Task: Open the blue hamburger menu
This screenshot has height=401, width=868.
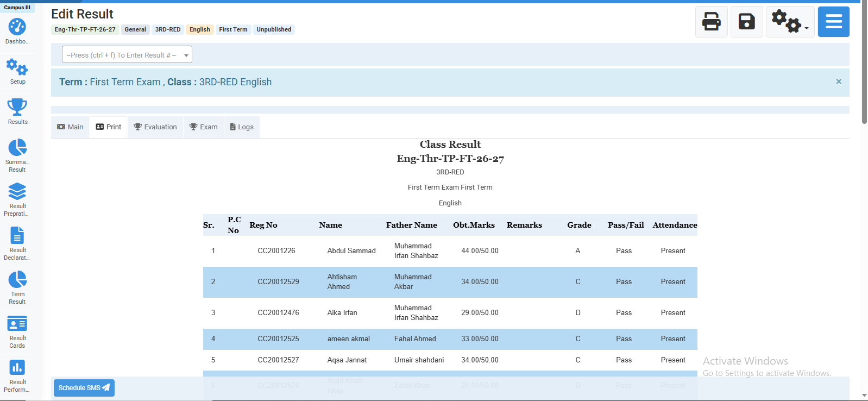Action: [x=834, y=22]
